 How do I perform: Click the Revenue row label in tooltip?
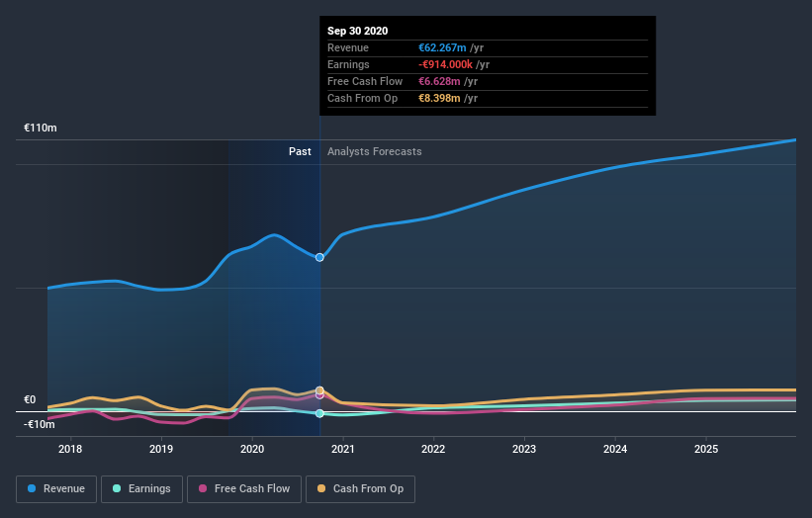[x=348, y=47]
